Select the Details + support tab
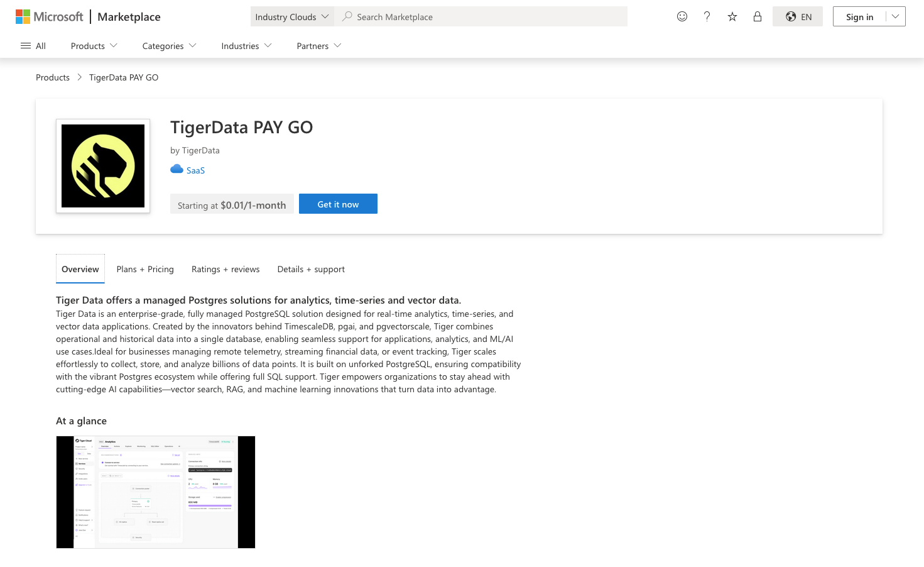Viewport: 924px width, 567px height. [x=311, y=268]
